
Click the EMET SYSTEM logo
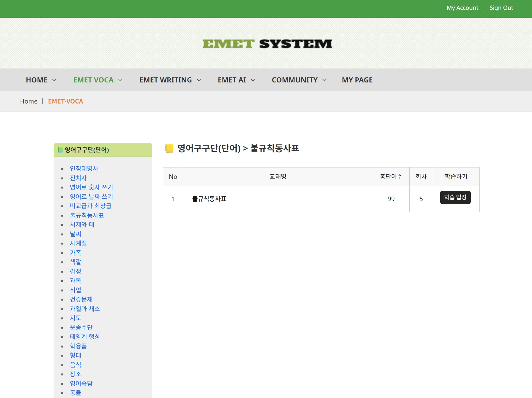[x=267, y=44]
